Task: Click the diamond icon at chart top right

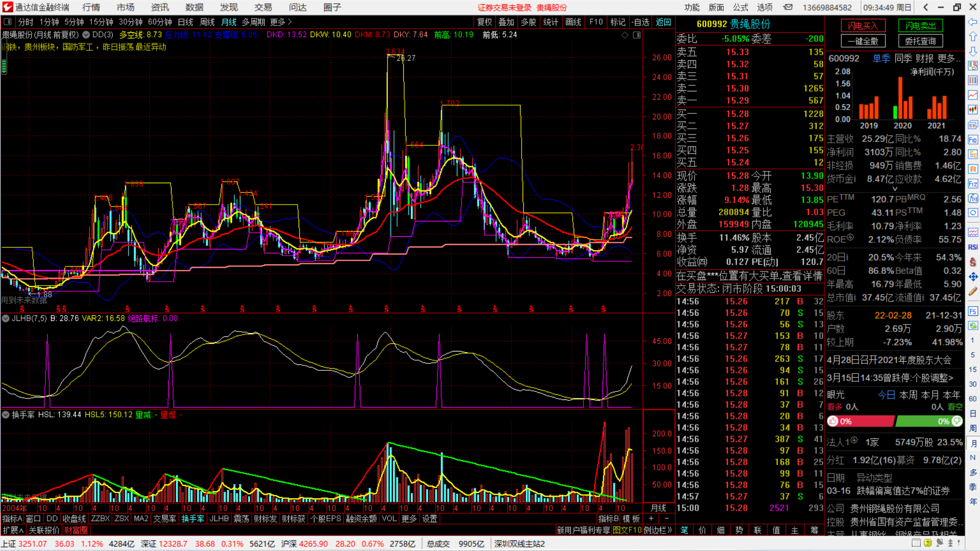Action: pyautogui.click(x=625, y=35)
